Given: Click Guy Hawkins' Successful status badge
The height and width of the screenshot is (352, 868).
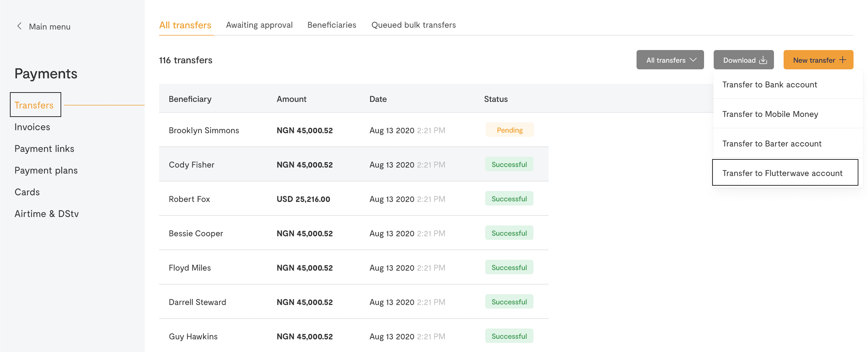Looking at the screenshot, I should click(509, 336).
